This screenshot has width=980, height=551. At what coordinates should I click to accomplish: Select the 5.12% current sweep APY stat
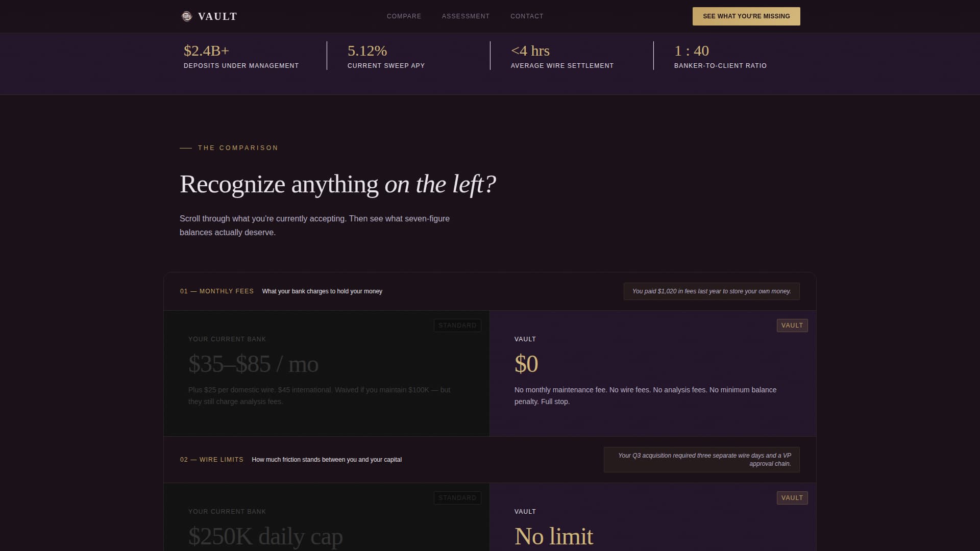pos(367,51)
